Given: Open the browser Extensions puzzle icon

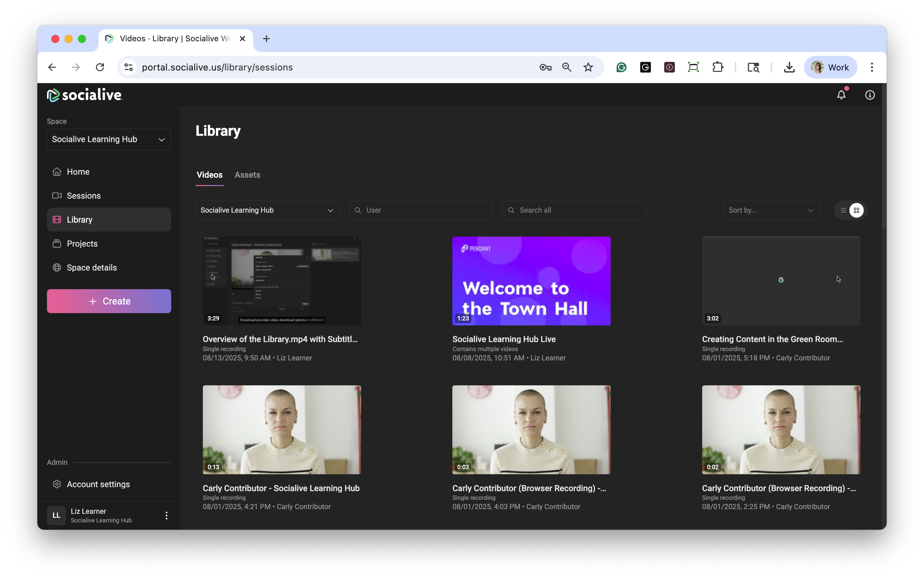Looking at the screenshot, I should point(717,68).
